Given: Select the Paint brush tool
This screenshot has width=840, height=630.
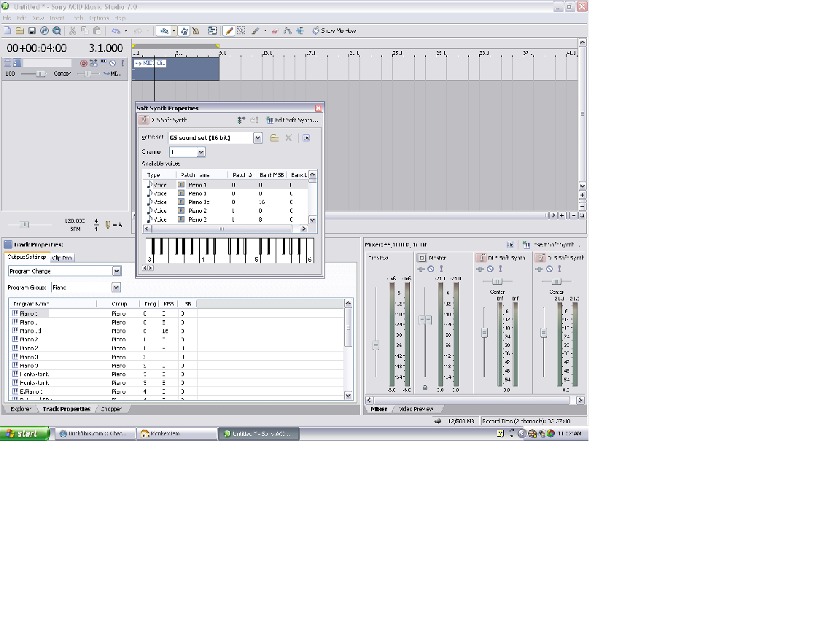Looking at the screenshot, I should point(255,31).
